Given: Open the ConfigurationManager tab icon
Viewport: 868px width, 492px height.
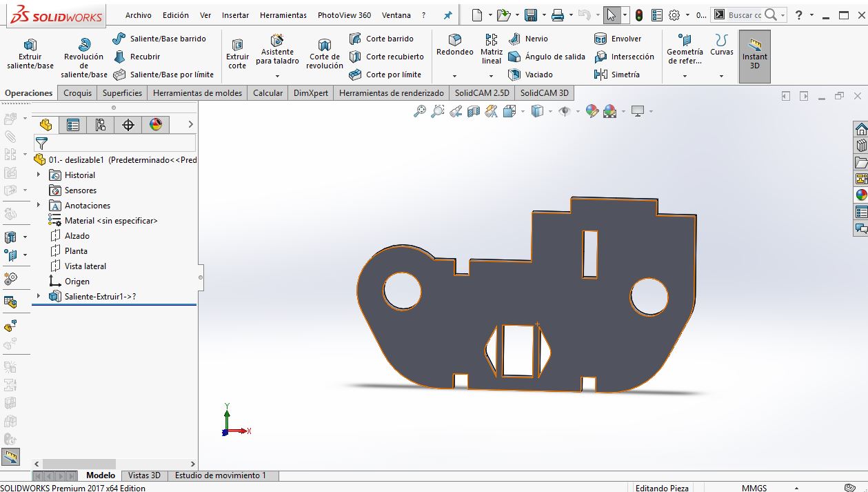Looking at the screenshot, I should 101,125.
